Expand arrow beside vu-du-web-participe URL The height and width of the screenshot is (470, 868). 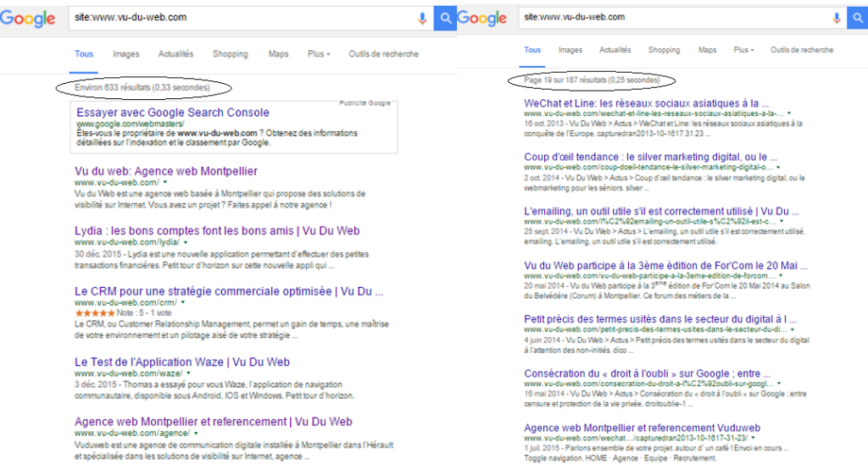tap(781, 276)
